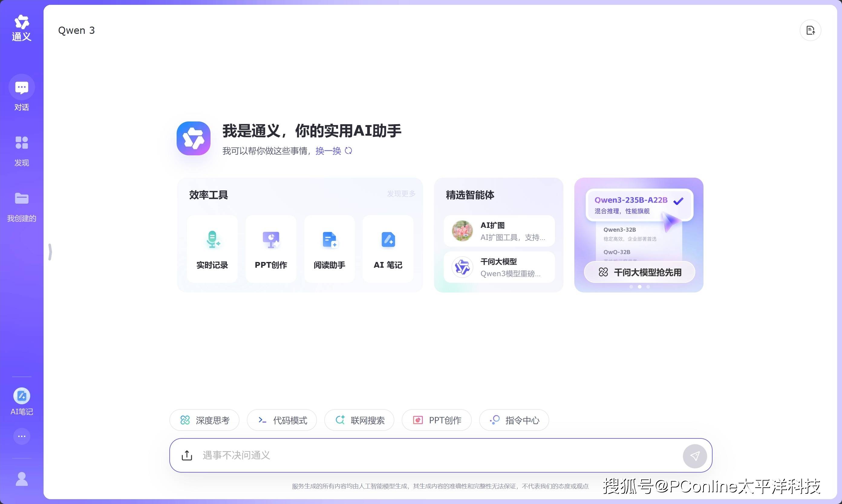
Task: Toggle 深度思考 deep thinking mode
Action: [204, 420]
